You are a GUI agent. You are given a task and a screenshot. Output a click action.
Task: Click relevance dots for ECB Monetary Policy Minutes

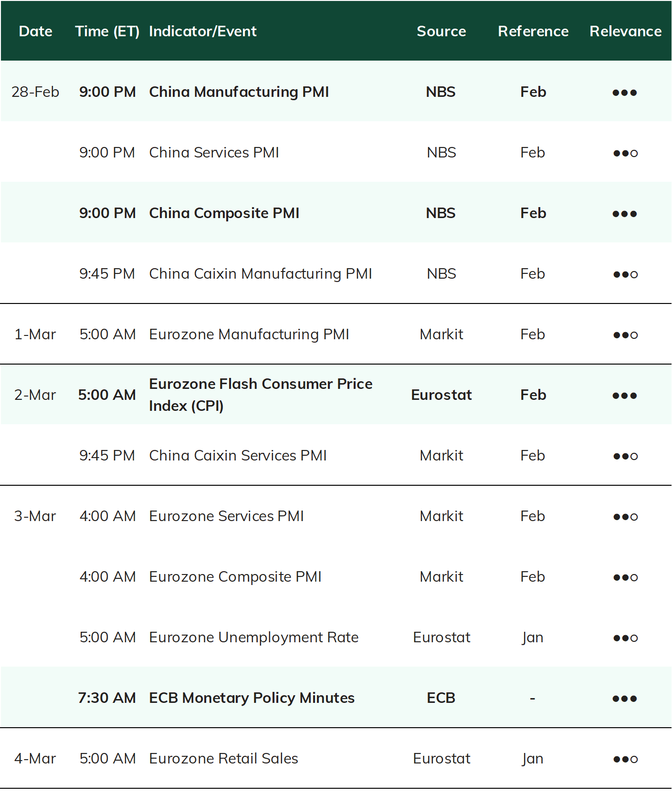tap(625, 699)
